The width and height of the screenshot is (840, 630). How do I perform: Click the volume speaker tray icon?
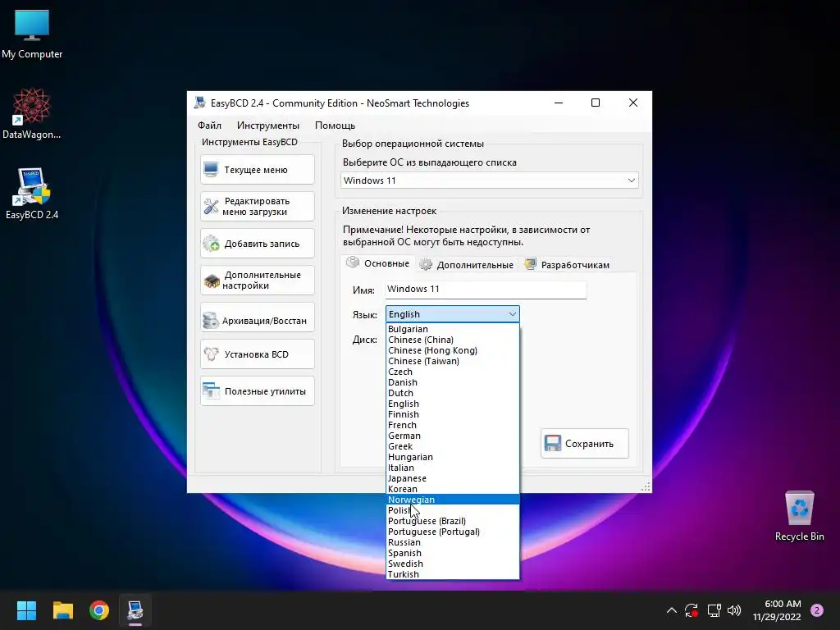(x=734, y=610)
